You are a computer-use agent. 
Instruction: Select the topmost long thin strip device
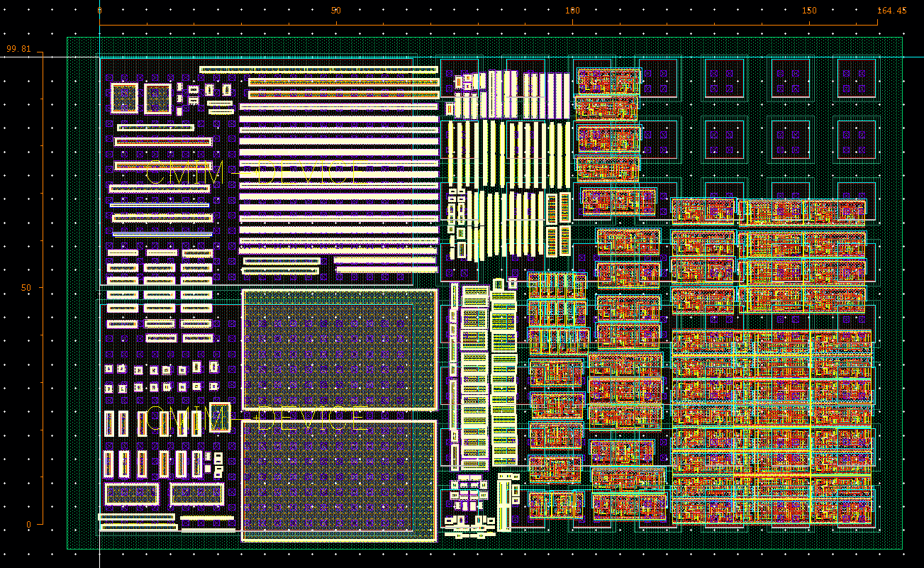(x=318, y=69)
